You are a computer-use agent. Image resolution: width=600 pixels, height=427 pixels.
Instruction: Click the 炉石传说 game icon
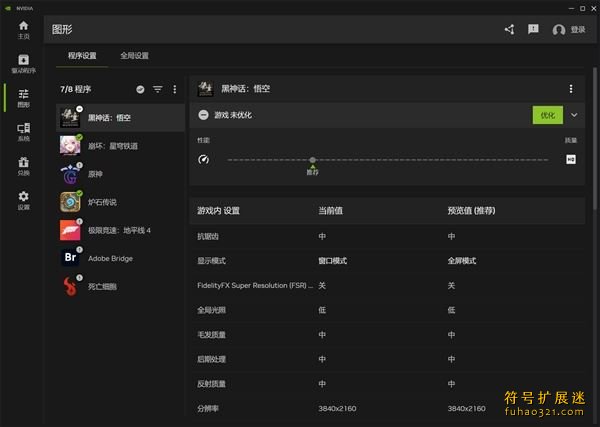pos(70,202)
